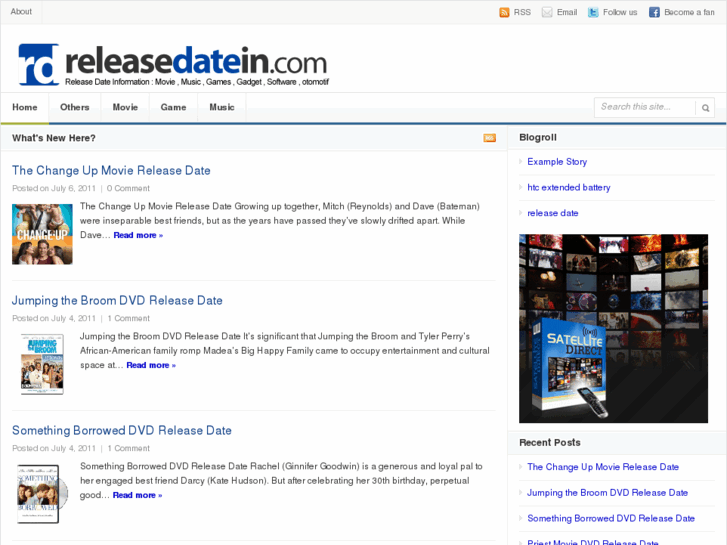Viewport: 727px width, 545px height.
Task: Open recent post The Change Up Movie Release Date
Action: [603, 467]
